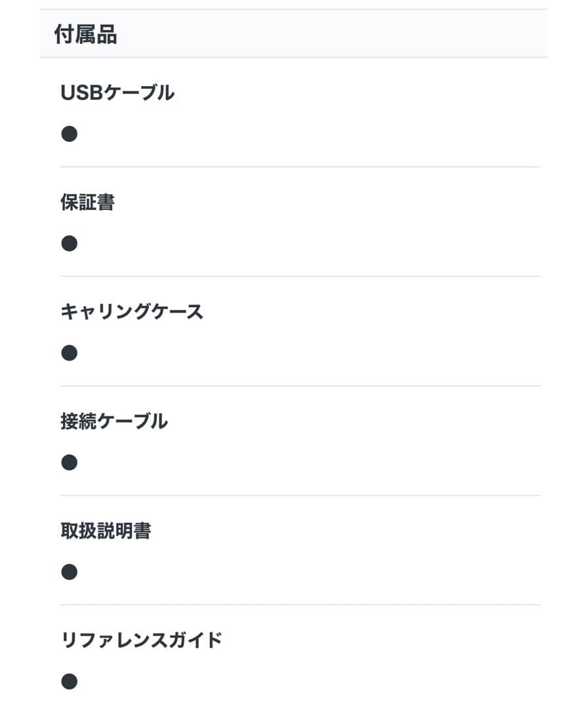Click the separator under 接続ケーブル row
The image size is (588, 709).
pyautogui.click(x=301, y=496)
